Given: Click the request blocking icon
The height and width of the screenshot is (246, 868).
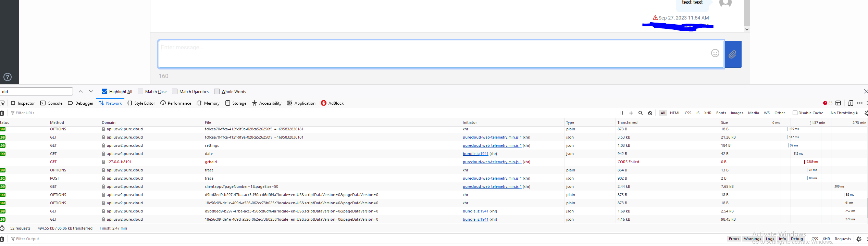Looking at the screenshot, I should tap(650, 113).
